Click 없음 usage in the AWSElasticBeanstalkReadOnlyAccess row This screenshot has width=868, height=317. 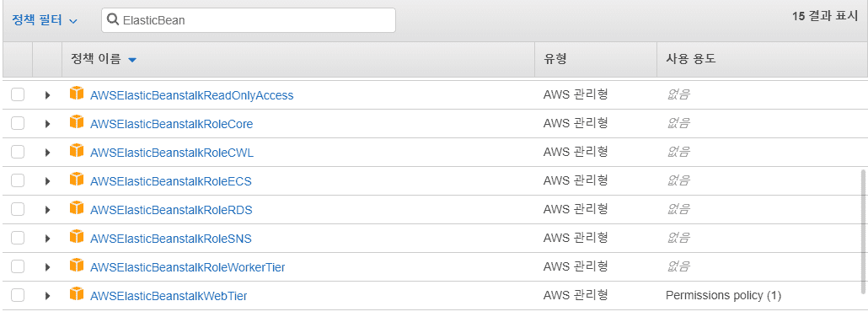tap(678, 94)
